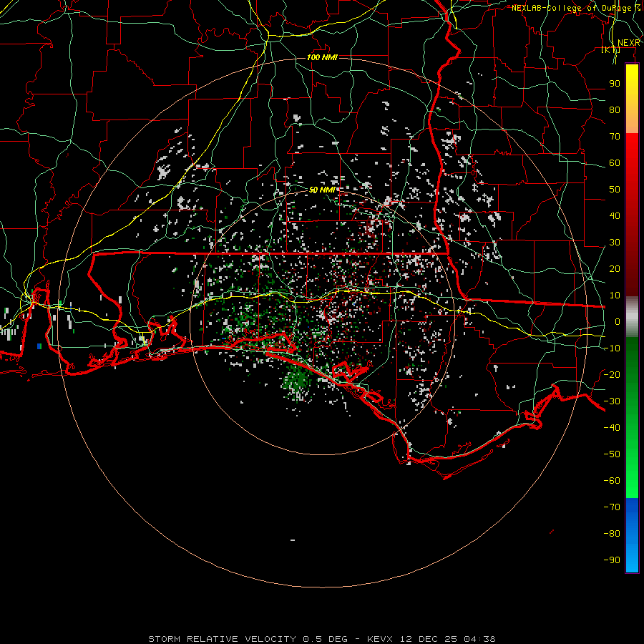Click the 60 value on the velocity scale
The height and width of the screenshot is (644, 644).
tap(615, 163)
